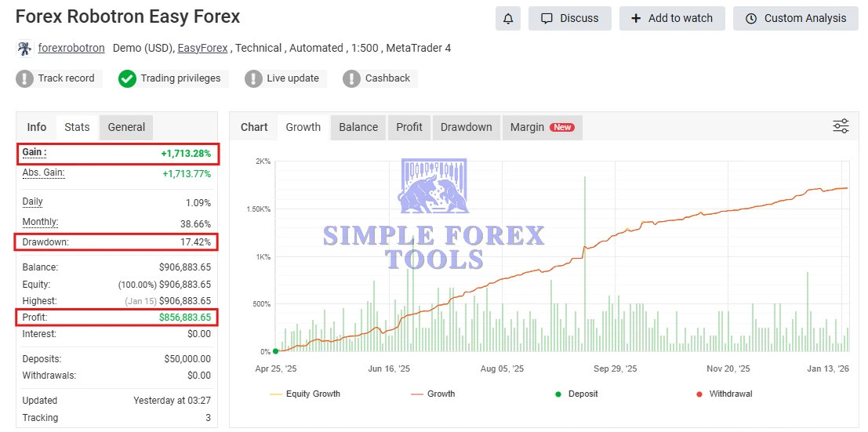Switch to the Stats tab
868x432 pixels.
pyautogui.click(x=77, y=127)
